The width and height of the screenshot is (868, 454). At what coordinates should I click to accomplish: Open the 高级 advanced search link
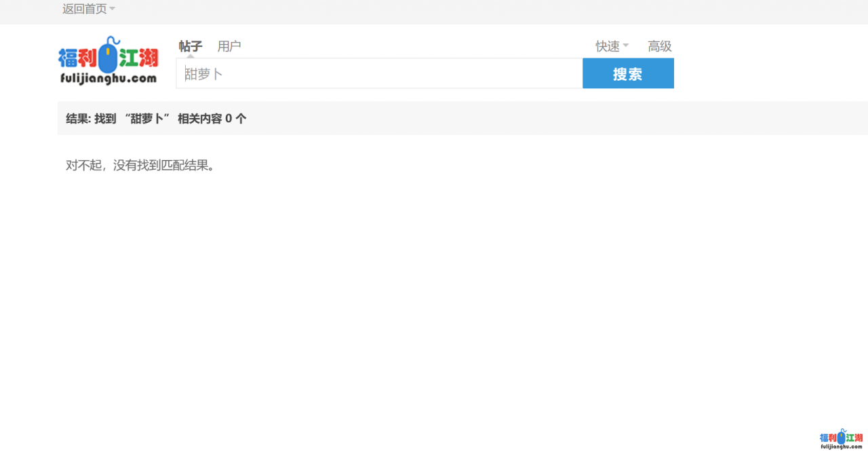tap(659, 46)
